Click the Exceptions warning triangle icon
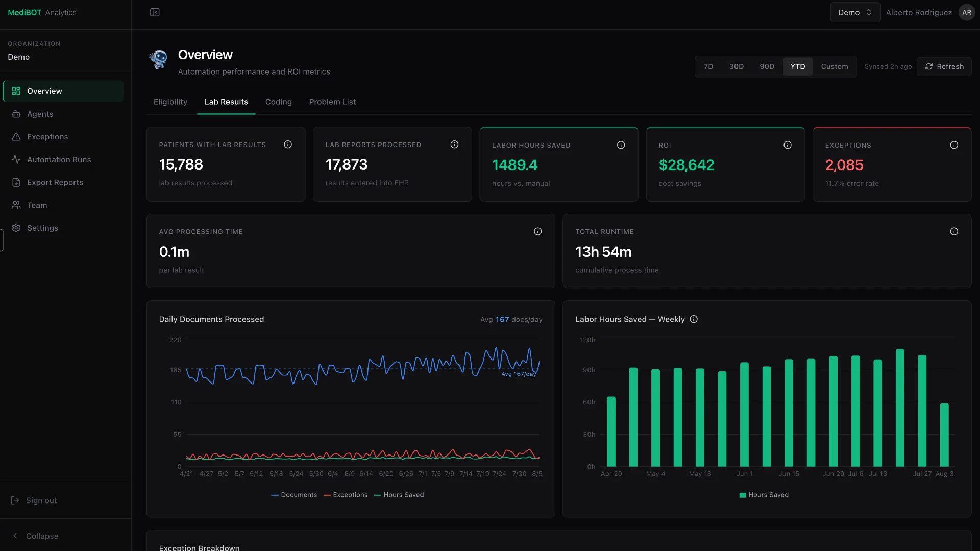This screenshot has width=980, height=551. coord(16,137)
